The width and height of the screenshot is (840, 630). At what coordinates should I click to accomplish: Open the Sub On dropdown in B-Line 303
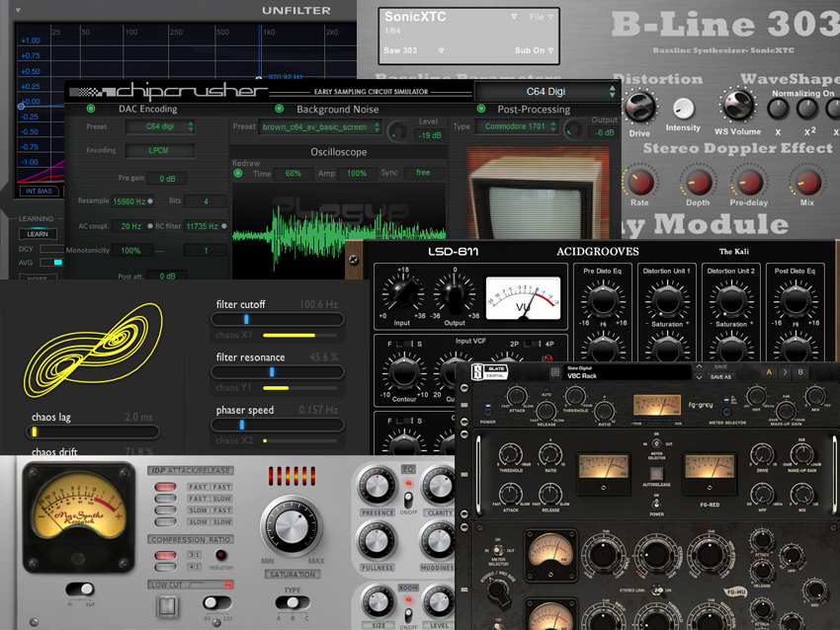(x=534, y=50)
